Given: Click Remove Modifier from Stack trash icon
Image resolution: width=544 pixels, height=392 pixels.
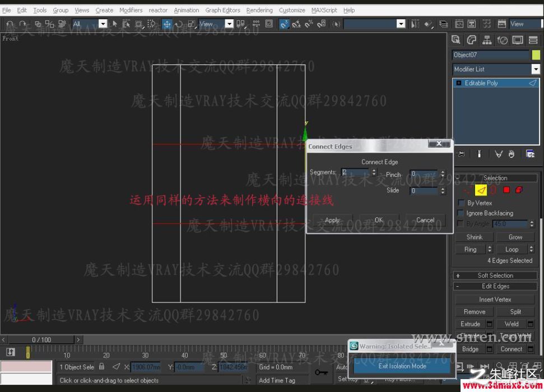Looking at the screenshot, I should pos(512,153).
